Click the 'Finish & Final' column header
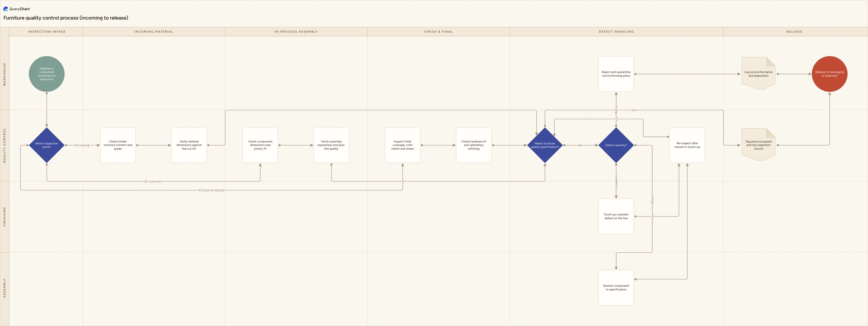868x326 pixels. [x=439, y=32]
